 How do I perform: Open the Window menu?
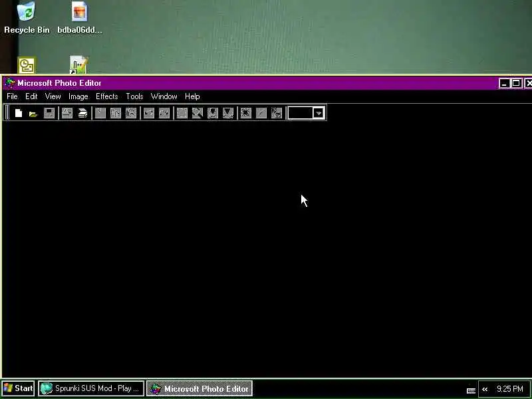pos(164,96)
